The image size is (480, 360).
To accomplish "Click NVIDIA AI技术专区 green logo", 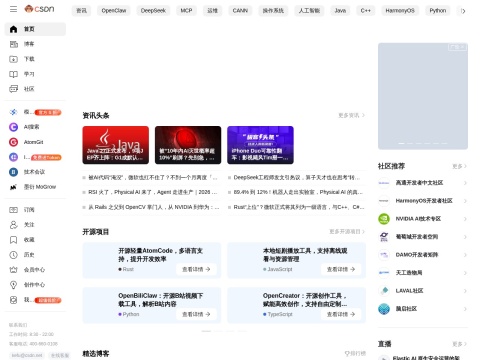I will click(384, 219).
